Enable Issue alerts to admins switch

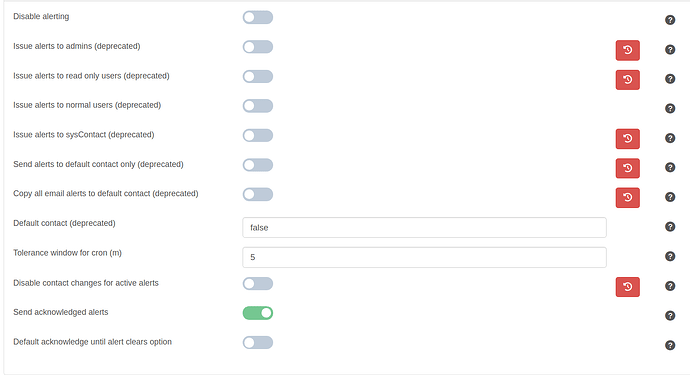258,47
